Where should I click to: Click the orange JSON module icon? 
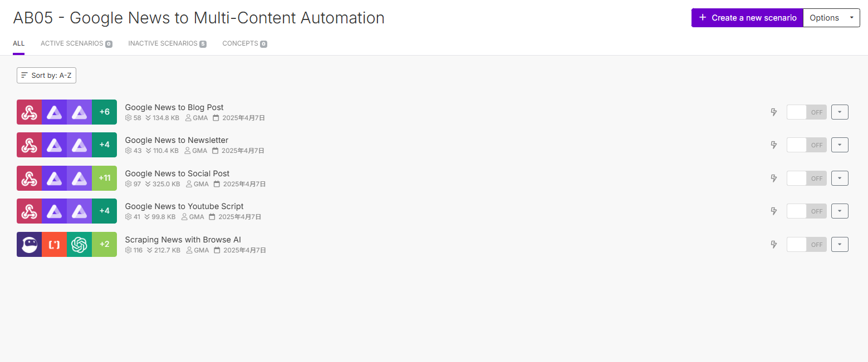[x=54, y=244]
